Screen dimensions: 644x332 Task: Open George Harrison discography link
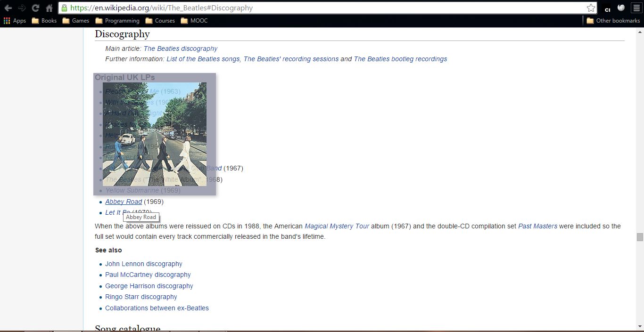click(x=149, y=286)
